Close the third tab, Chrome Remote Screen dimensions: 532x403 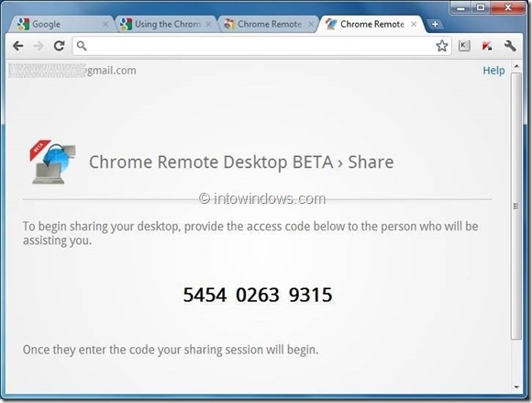click(x=311, y=25)
